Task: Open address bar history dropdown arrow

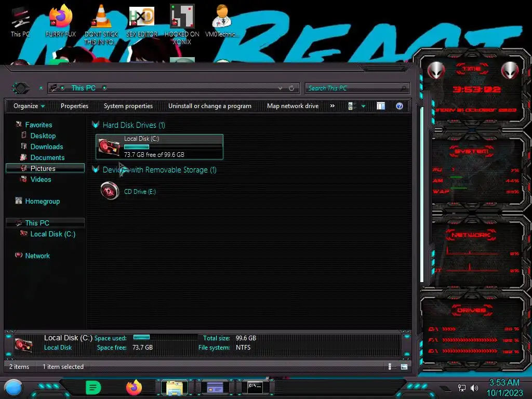Action: click(280, 88)
